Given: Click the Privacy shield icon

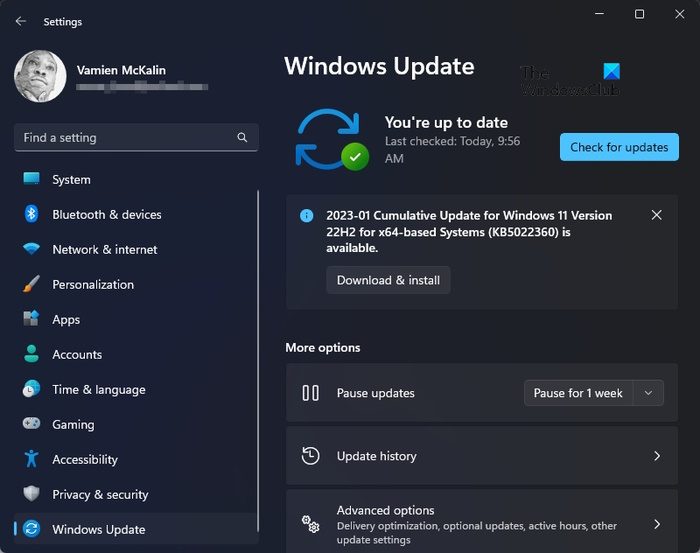Looking at the screenshot, I should 31,493.
